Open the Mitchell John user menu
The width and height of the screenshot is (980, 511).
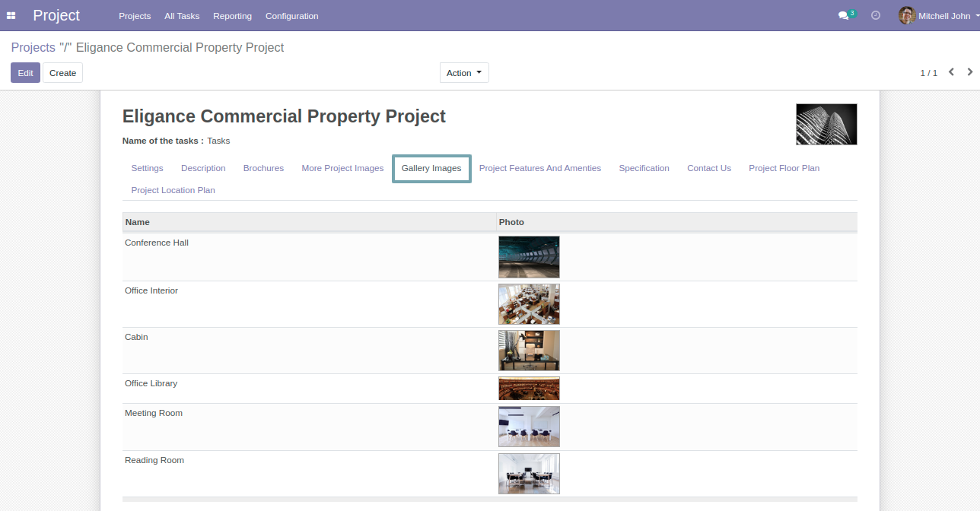[x=938, y=16]
